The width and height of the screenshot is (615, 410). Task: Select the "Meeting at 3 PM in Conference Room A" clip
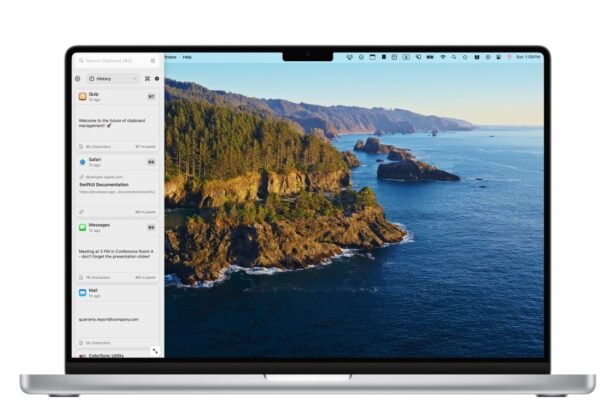point(116,254)
